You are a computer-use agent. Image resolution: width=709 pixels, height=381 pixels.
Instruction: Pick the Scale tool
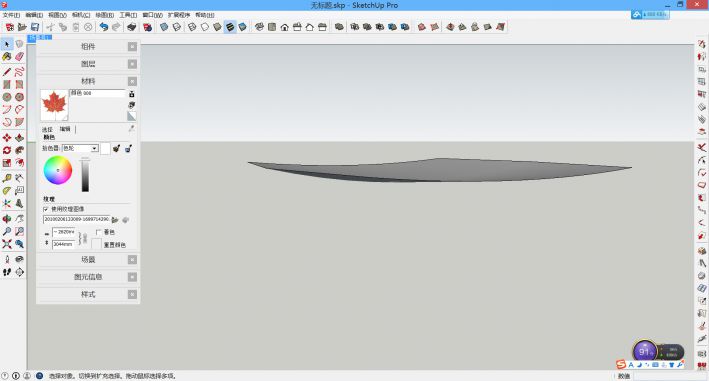coord(7,163)
